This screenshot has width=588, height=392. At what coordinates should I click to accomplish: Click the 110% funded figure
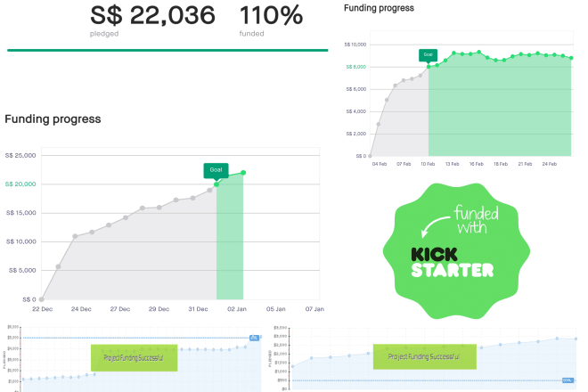click(x=271, y=16)
